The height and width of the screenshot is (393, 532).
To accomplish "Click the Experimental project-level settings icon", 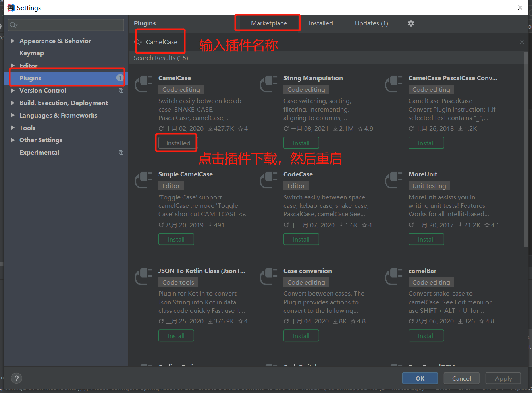I will [x=121, y=153].
